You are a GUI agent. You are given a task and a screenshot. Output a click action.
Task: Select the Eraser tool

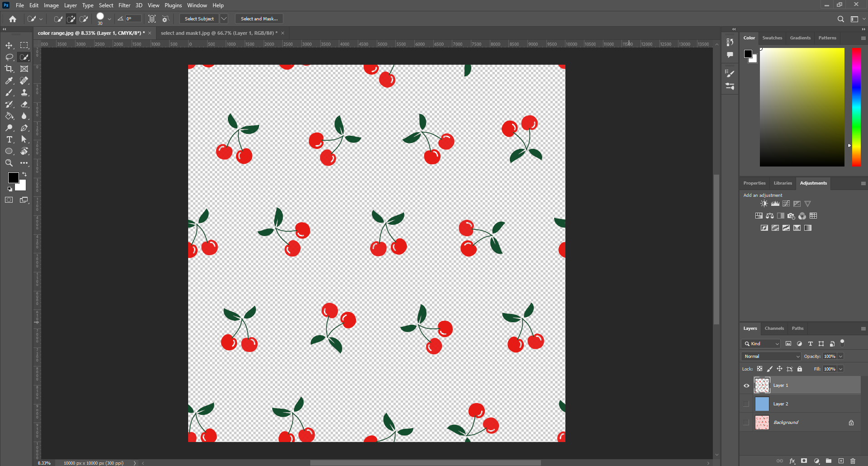pos(24,104)
